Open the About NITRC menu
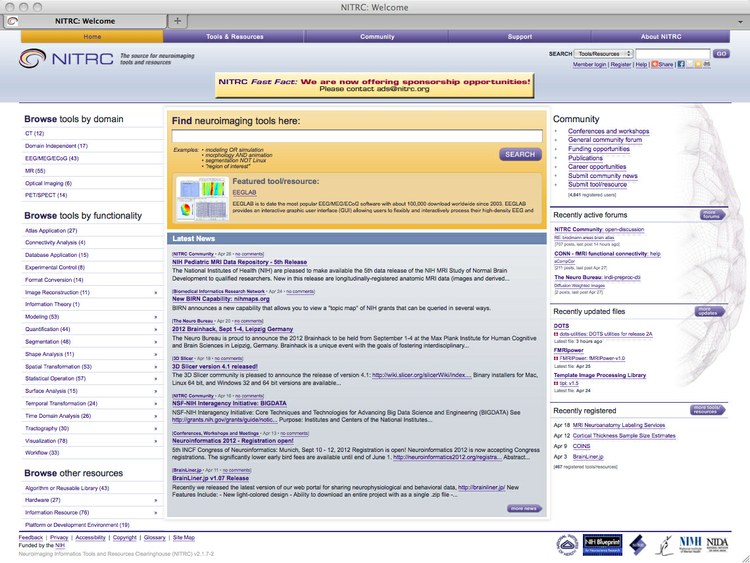Viewport: 750px width, 563px height. (661, 36)
